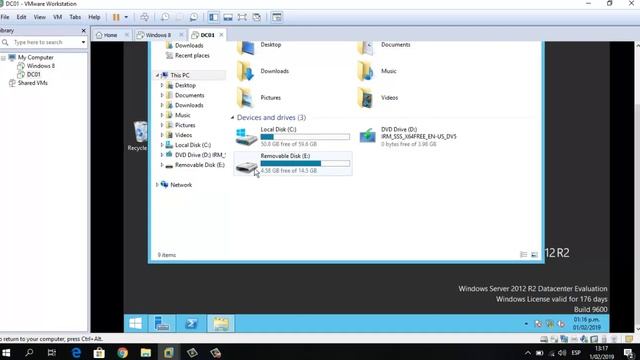Expand Documents in the navigation pane
Screen dimensions: 640x360
tap(162, 95)
